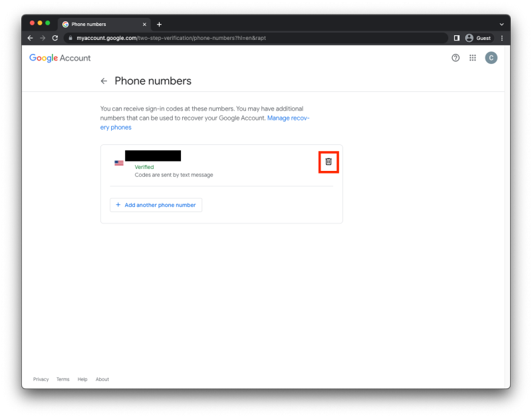Click Add another phone number
This screenshot has width=532, height=417.
point(156,205)
